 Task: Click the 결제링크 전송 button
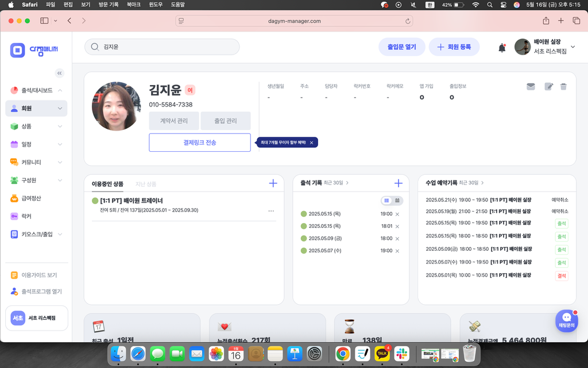point(199,143)
